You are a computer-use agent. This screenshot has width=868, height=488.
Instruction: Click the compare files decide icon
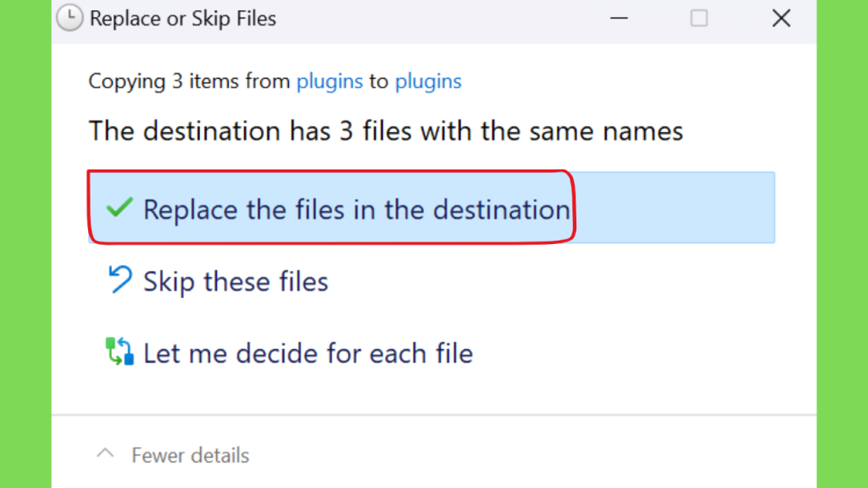click(x=120, y=352)
